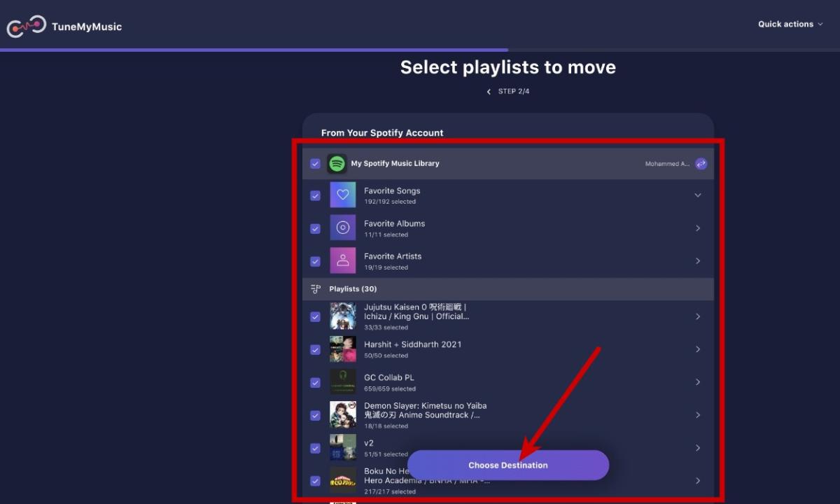Click the Spotify icon next to My Spotify Music Library
This screenshot has height=504, width=840.
(x=338, y=163)
